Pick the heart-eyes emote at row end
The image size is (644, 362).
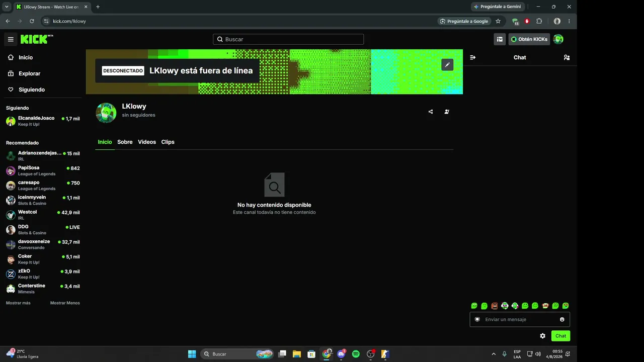[x=566, y=306]
